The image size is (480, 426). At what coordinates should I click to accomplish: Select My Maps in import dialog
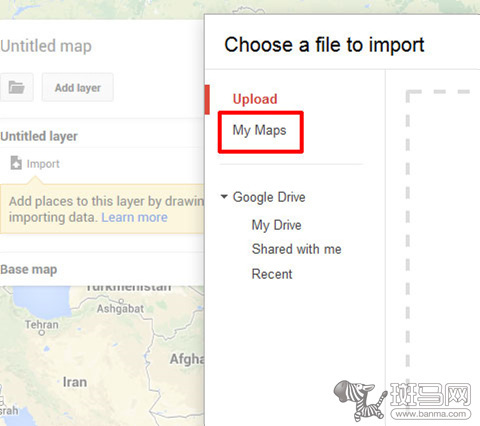tap(259, 130)
